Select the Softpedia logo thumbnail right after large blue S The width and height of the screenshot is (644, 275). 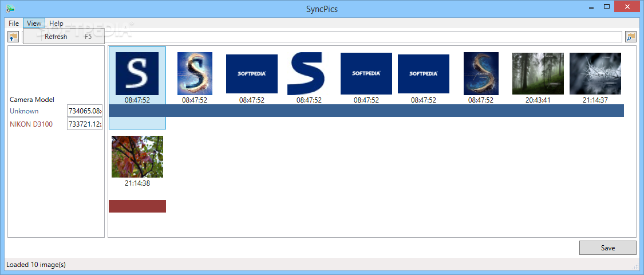coord(366,73)
